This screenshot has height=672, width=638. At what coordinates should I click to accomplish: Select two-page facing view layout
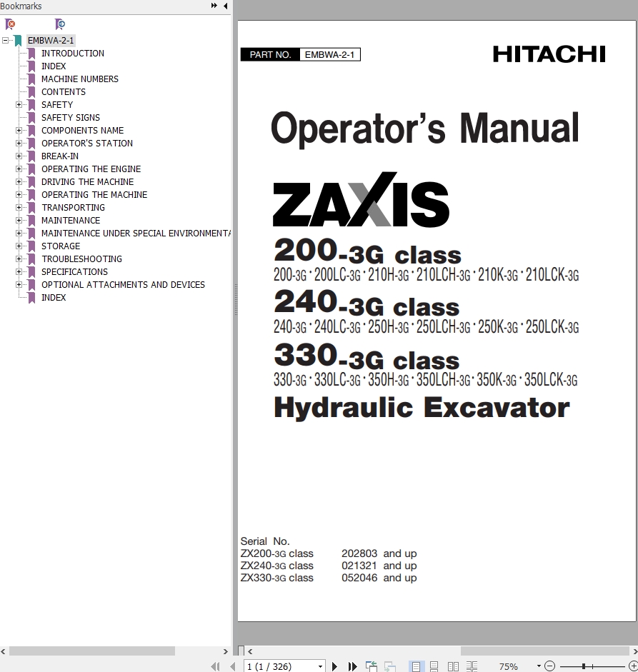coord(453,666)
